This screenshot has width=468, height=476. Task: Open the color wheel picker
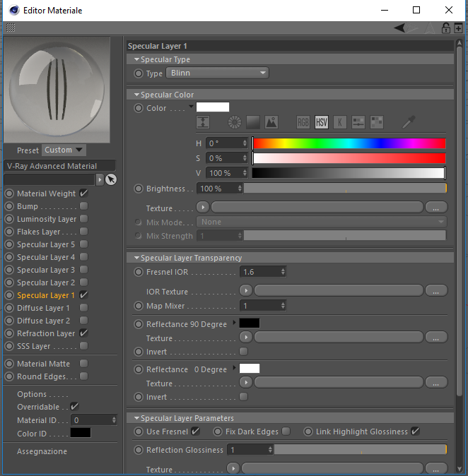point(234,122)
